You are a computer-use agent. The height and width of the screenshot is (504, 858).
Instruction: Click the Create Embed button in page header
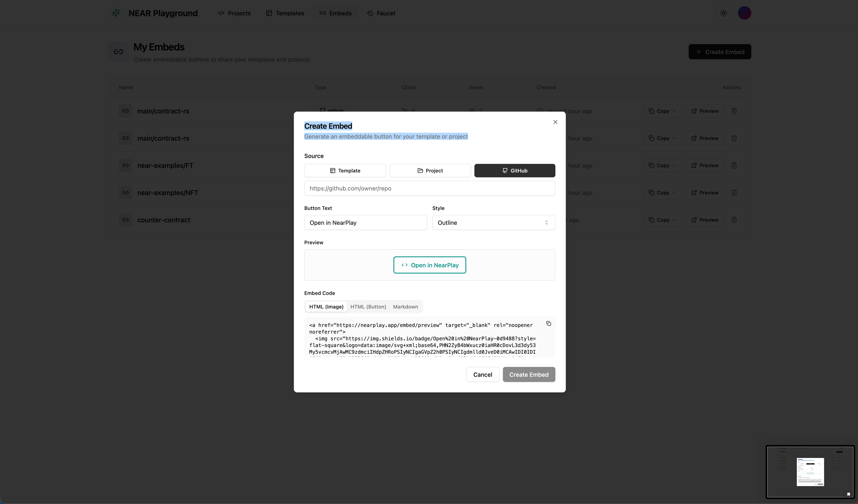(720, 52)
